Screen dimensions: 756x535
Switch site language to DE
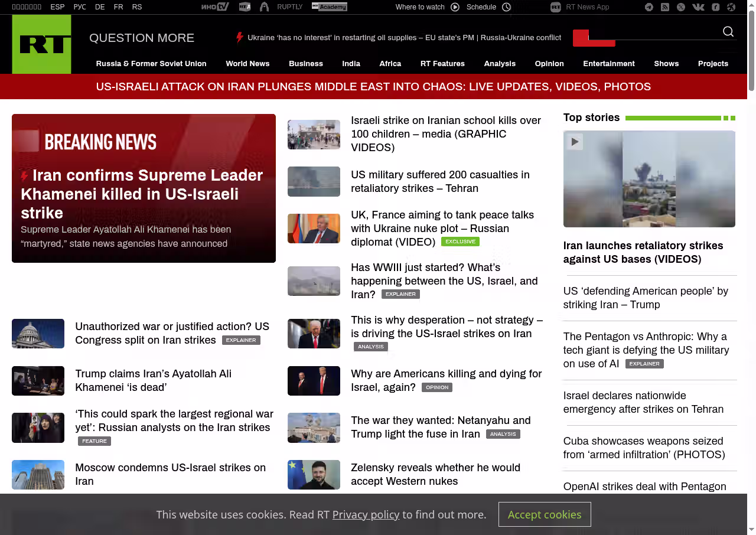[x=100, y=7]
